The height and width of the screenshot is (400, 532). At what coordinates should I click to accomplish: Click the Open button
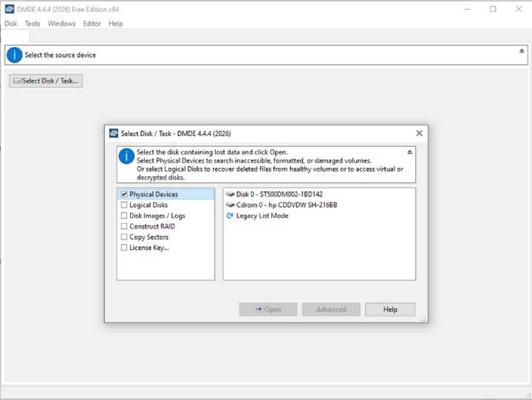268,309
